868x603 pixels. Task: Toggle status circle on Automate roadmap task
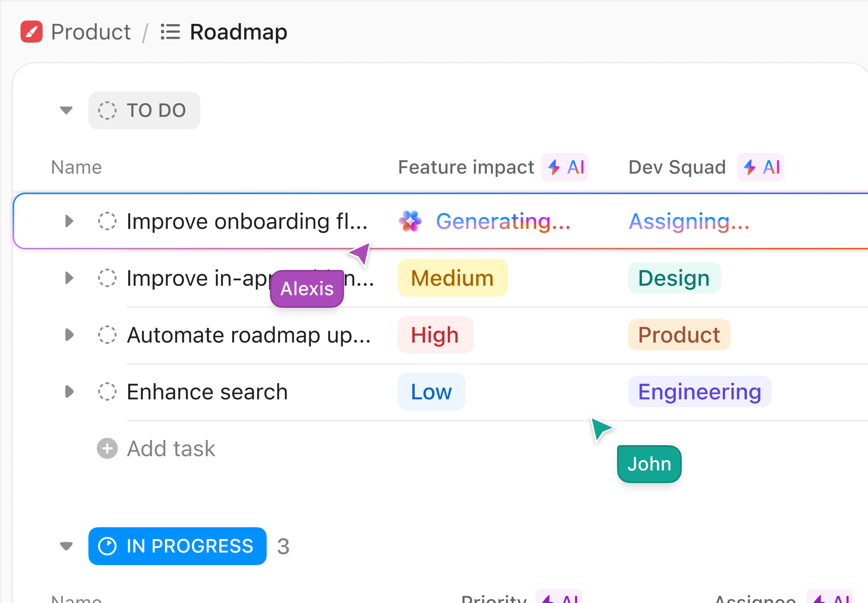107,335
